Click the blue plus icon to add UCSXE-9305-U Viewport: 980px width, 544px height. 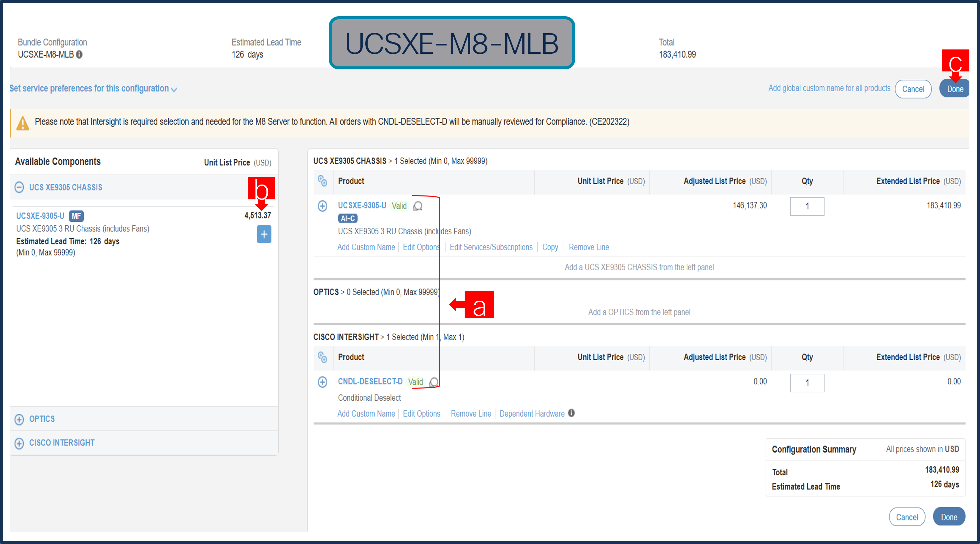point(264,234)
